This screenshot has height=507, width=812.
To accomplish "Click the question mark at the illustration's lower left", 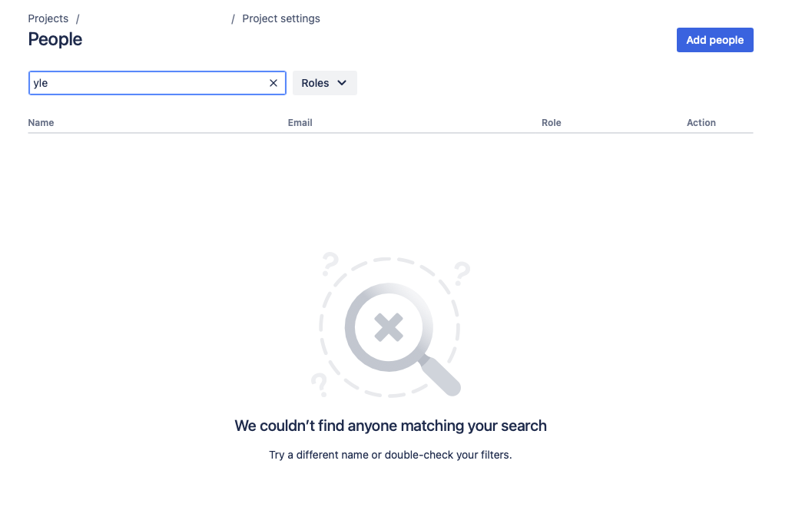I will coord(319,386).
